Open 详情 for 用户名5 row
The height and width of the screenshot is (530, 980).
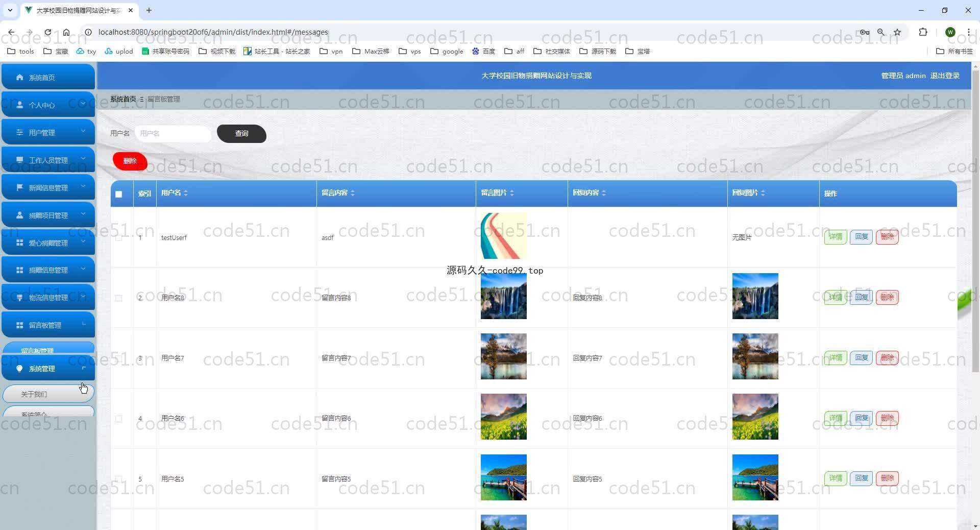pyautogui.click(x=836, y=478)
